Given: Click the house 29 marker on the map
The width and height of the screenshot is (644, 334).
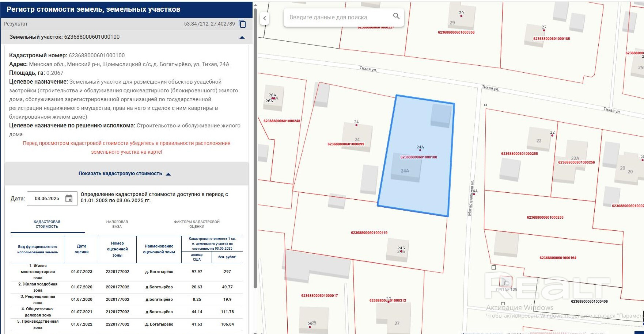Looking at the screenshot, I should (461, 16).
